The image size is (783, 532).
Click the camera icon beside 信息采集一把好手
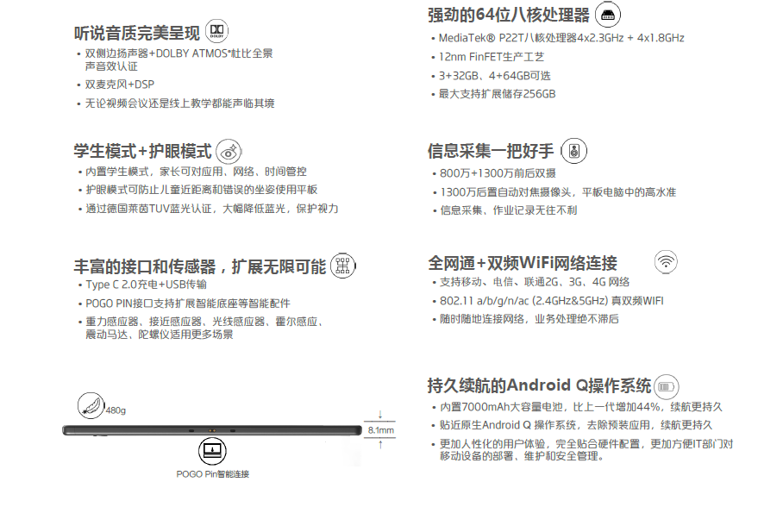[574, 151]
